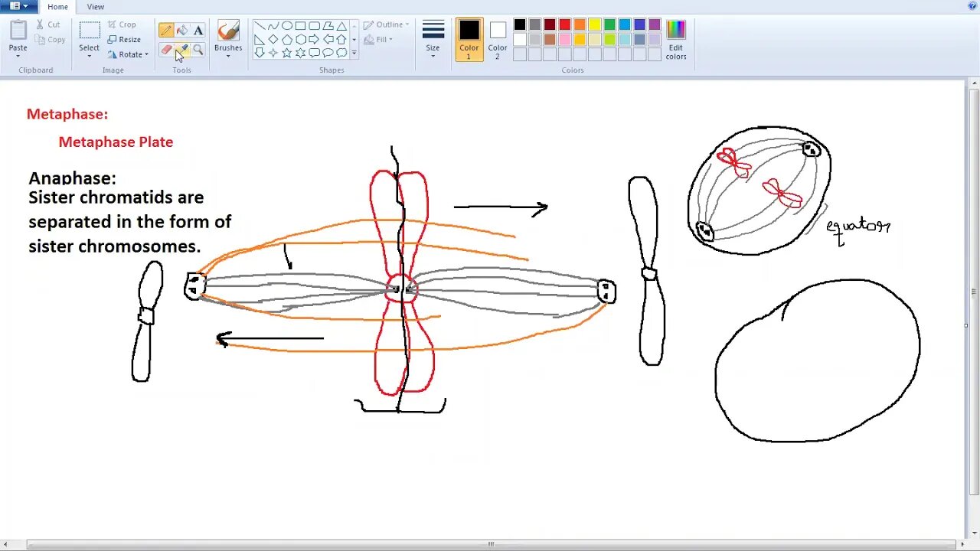Choose the Curve shape
Viewport: 980px width, 551px height.
[273, 26]
